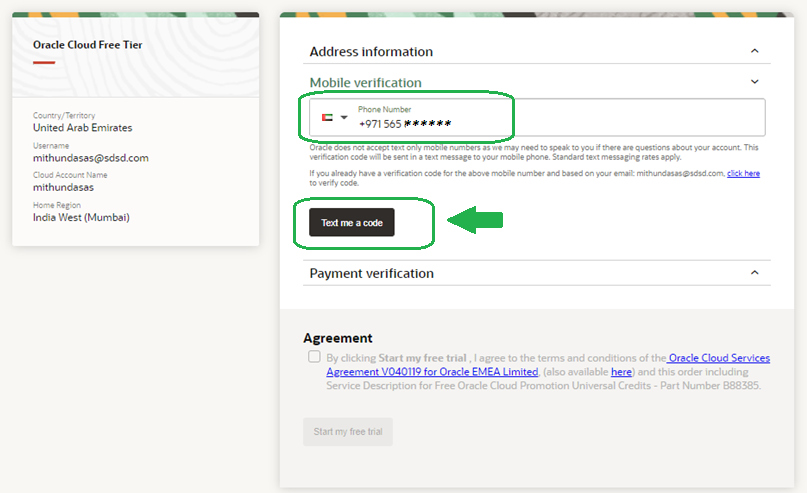
Task: Open the Oracle Cloud Services Agreement link
Action: click(x=548, y=364)
